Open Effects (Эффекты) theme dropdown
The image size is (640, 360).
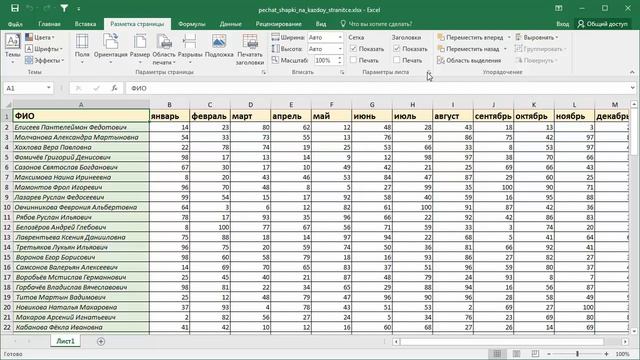(44, 60)
